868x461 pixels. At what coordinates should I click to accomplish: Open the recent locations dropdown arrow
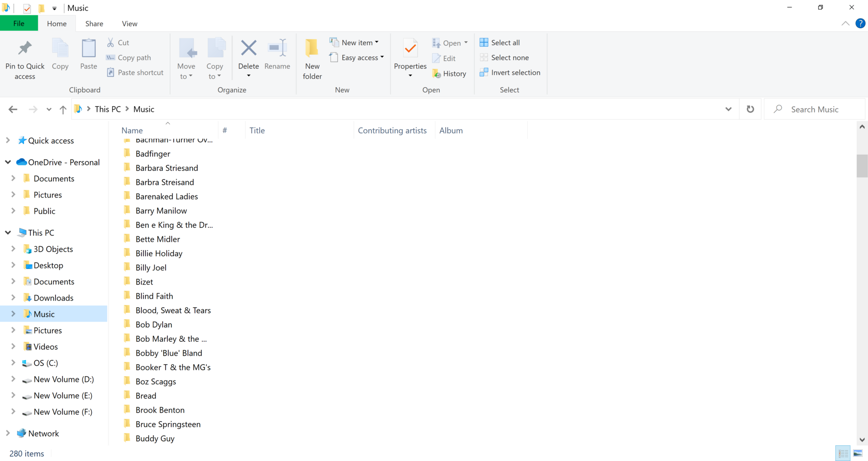tap(49, 109)
